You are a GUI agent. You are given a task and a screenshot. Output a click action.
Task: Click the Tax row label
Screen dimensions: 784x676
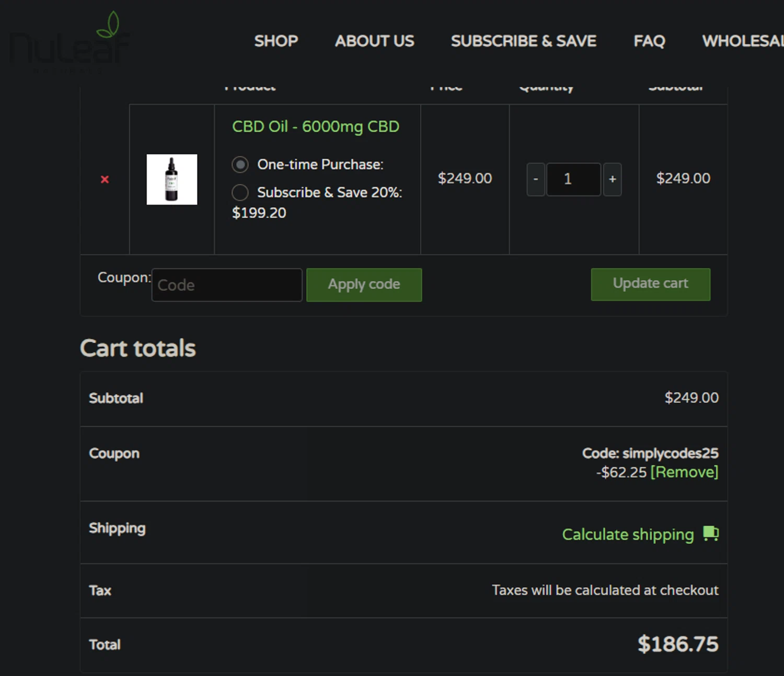click(100, 590)
